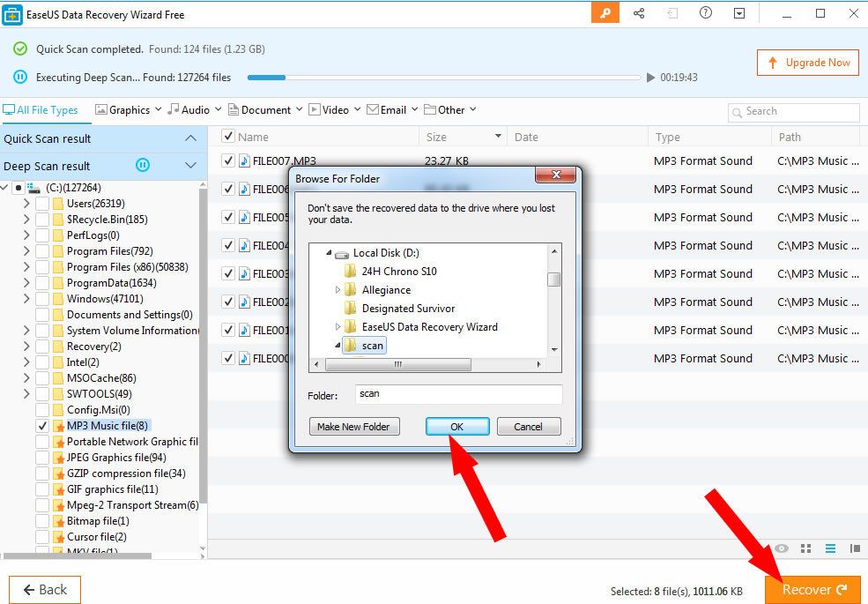Uncheck the MP3 Music file(8) checkbox
The image size is (868, 604).
[42, 426]
